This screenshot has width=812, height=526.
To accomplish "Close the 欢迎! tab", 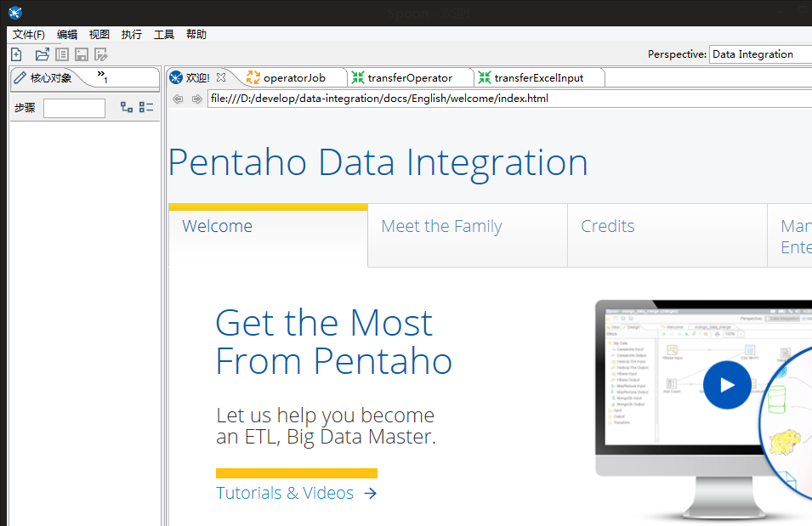I will 221,77.
